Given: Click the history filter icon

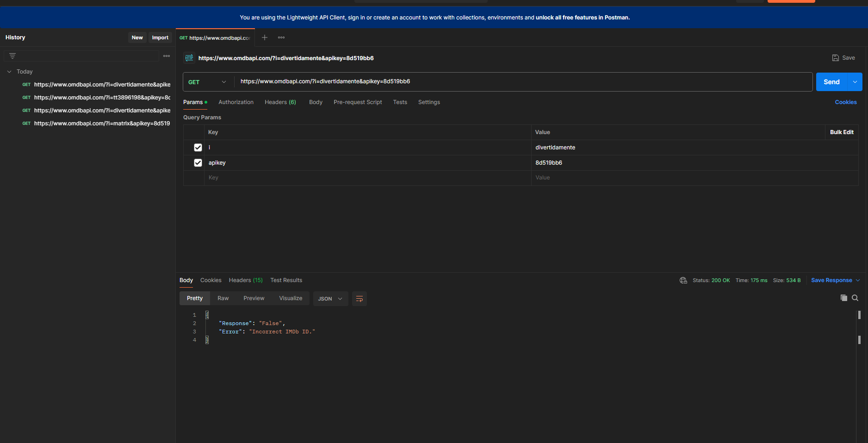Looking at the screenshot, I should click(12, 56).
